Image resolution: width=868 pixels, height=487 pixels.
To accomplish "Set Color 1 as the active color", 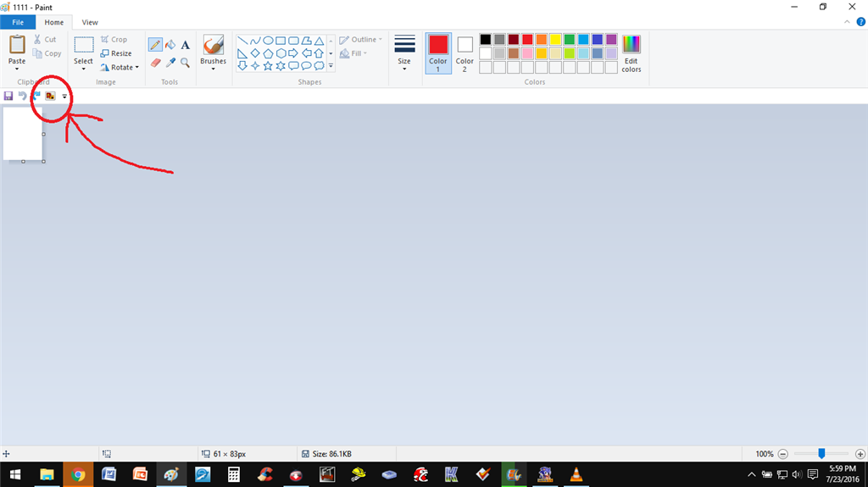I will [x=438, y=53].
